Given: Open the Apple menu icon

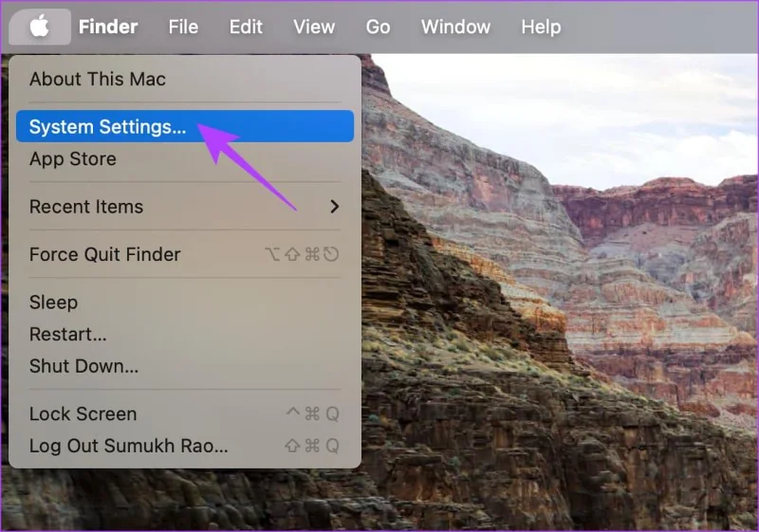Looking at the screenshot, I should [40, 27].
